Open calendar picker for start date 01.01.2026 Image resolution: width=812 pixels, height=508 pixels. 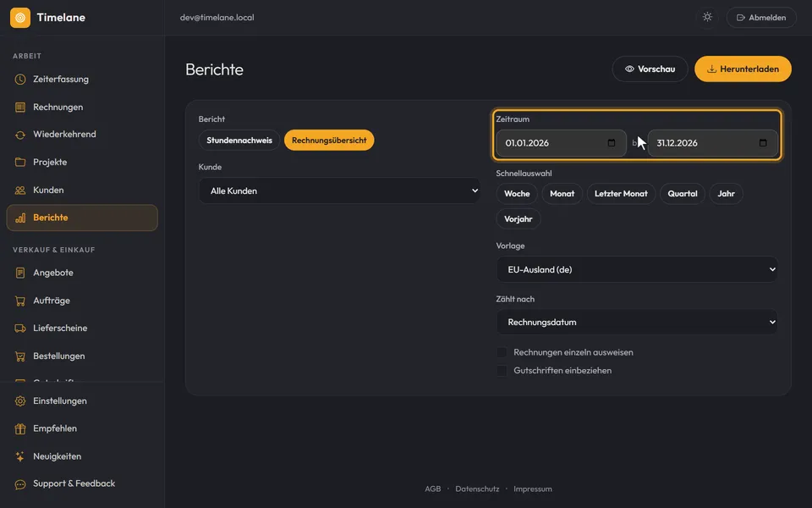[611, 143]
